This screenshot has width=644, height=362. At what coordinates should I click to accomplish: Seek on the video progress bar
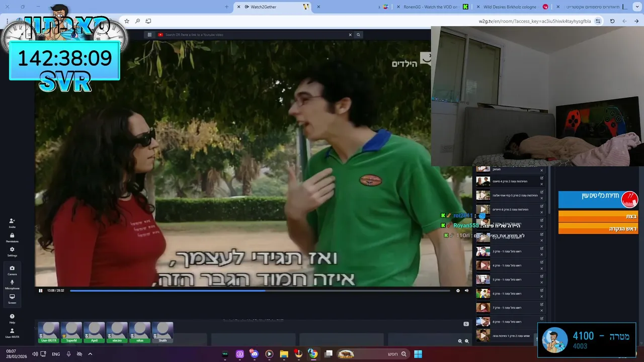pos(260,291)
